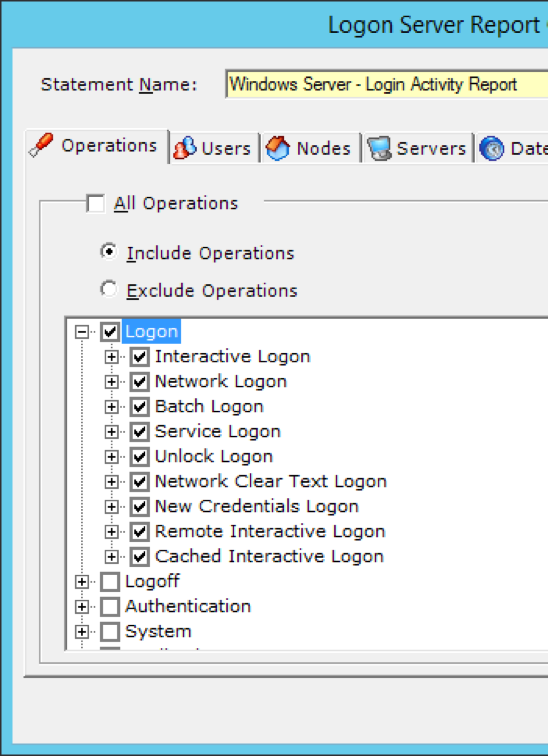This screenshot has height=756, width=548.
Task: Click the Date tab clock icon
Action: (x=492, y=148)
